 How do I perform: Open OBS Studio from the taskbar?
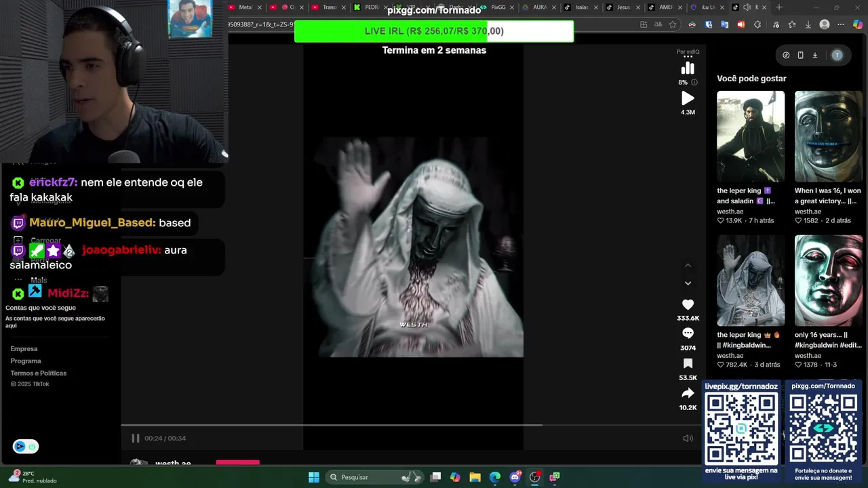[x=535, y=477]
